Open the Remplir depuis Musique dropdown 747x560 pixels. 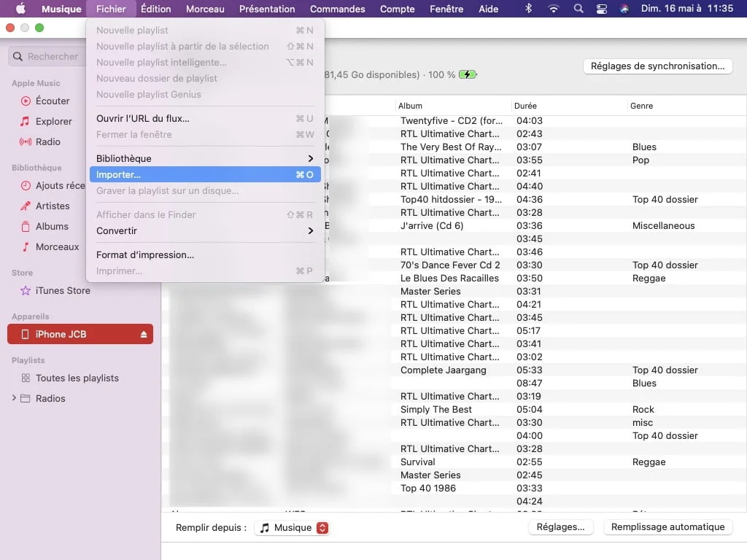coord(292,528)
